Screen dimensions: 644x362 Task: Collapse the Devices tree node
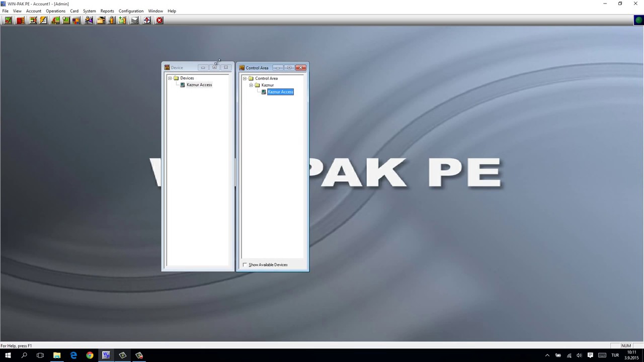click(x=170, y=78)
